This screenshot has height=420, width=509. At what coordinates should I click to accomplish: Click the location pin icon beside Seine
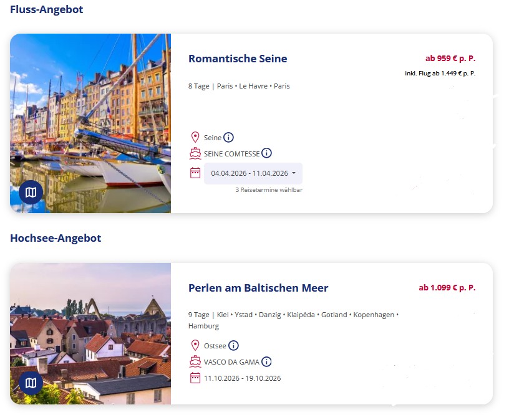(195, 138)
